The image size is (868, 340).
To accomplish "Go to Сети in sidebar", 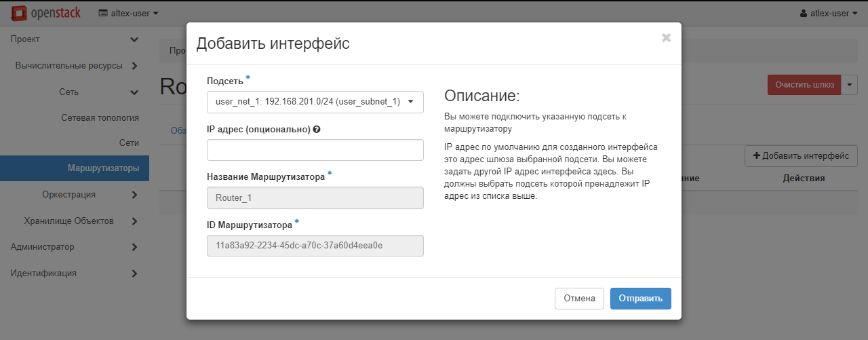I will tap(127, 143).
